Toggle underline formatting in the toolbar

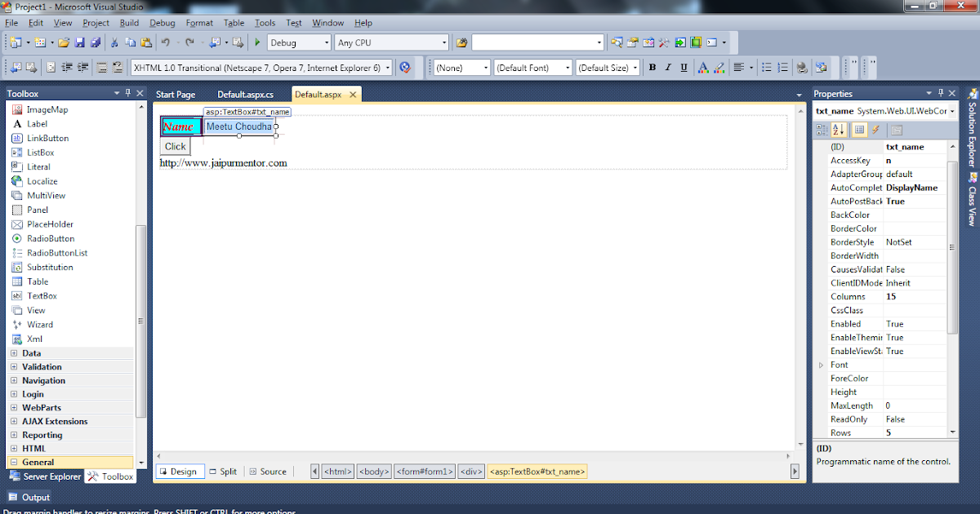coord(684,67)
